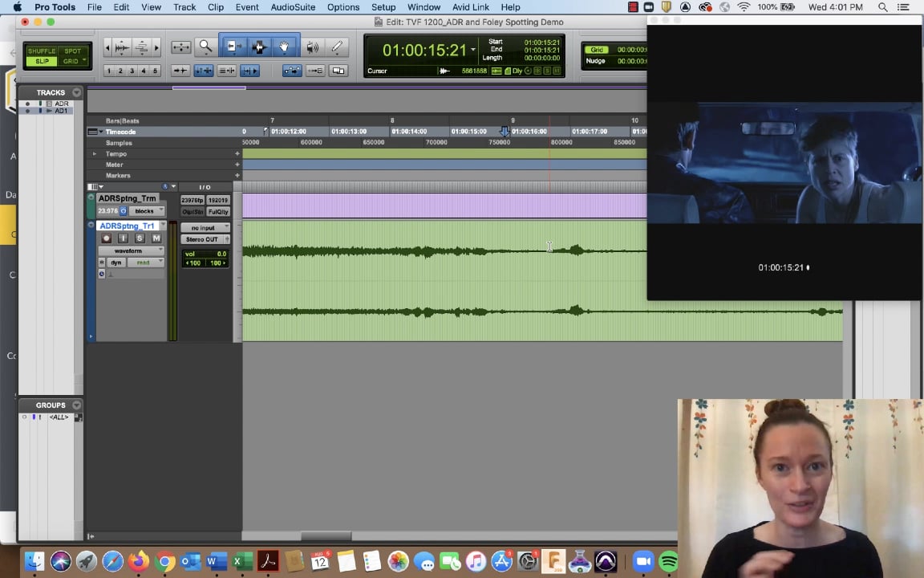Toggle Mirrored MIDI Editing button

click(x=315, y=71)
